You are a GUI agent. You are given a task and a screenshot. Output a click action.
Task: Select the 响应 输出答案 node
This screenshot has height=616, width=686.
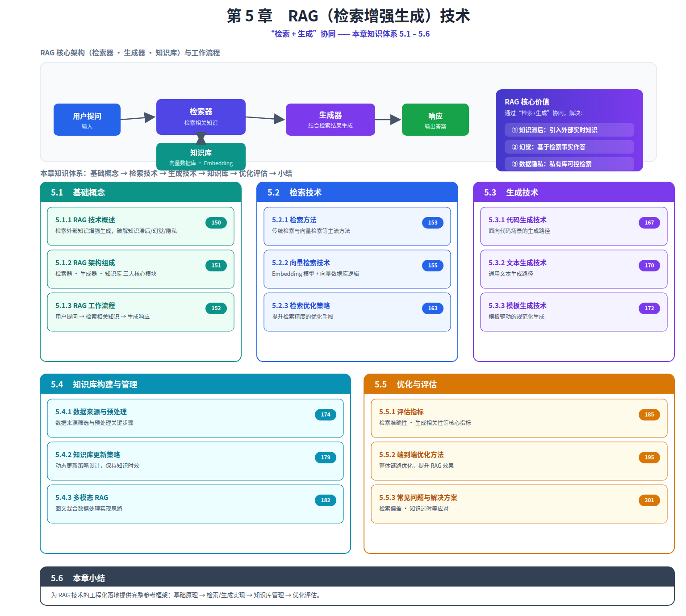point(435,120)
